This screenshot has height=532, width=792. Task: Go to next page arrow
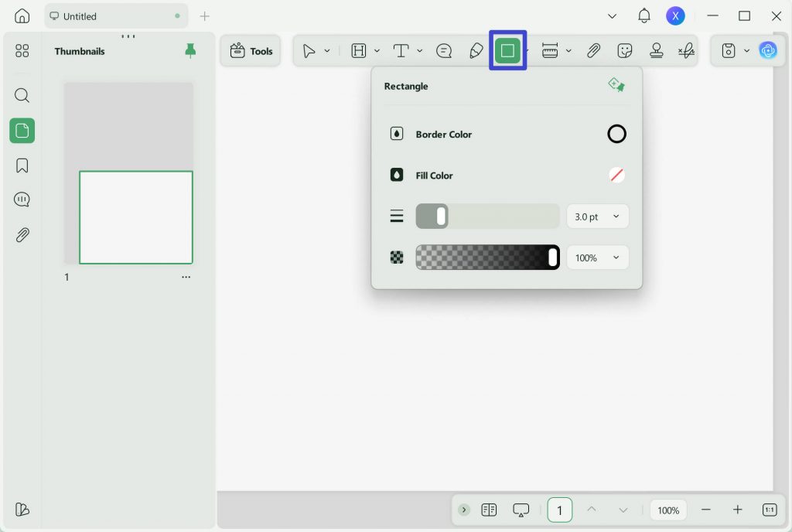point(623,510)
